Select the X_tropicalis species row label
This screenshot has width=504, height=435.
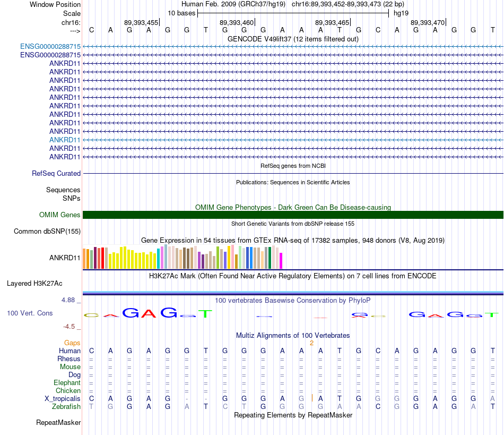[63, 399]
